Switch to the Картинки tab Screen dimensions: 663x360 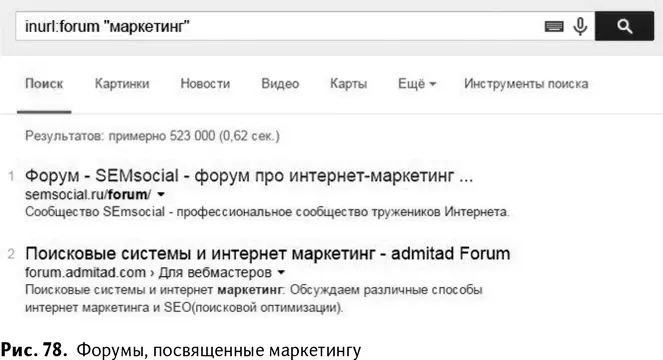point(122,84)
